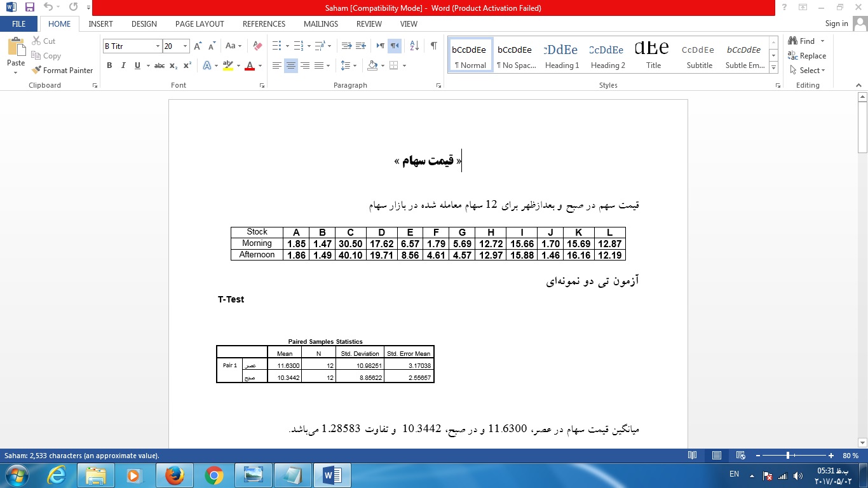Click the Clear All Formatting icon
Viewport: 868px width, 488px height.
tap(257, 46)
